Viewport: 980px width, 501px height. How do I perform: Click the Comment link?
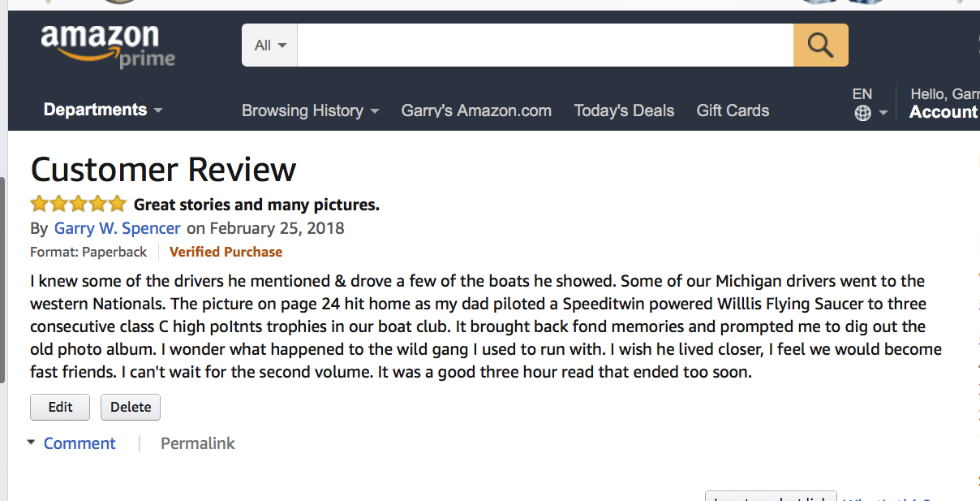click(80, 443)
